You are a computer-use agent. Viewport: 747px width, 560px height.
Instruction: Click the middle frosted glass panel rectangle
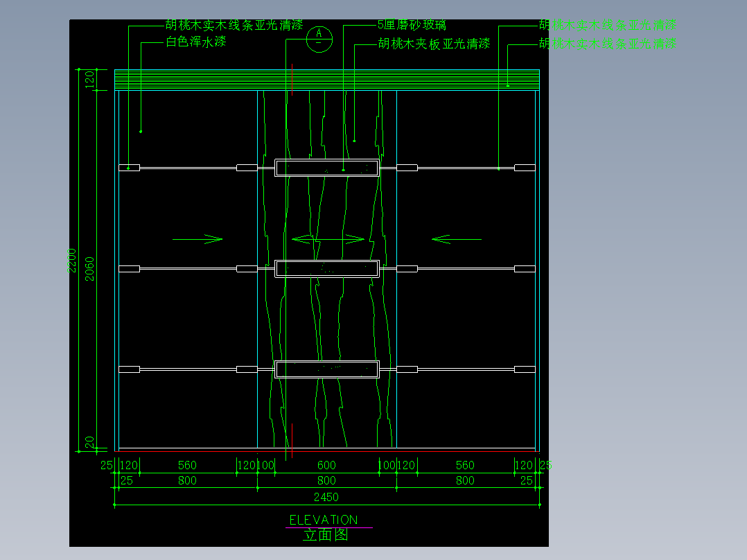point(327,269)
